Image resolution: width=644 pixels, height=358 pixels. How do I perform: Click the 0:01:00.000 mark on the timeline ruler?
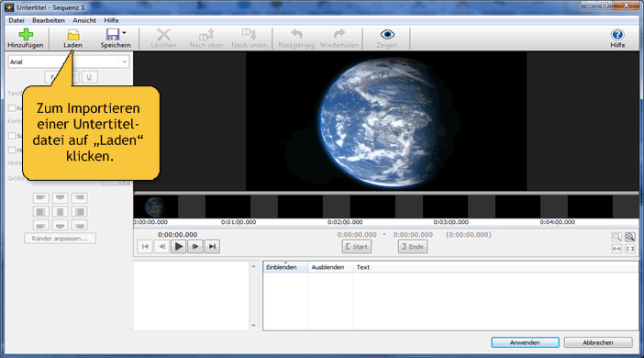click(239, 222)
